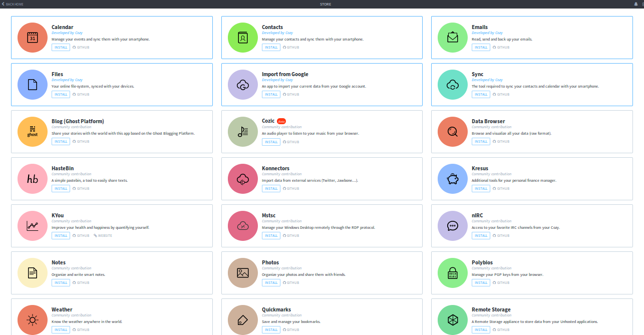Open the Kresus GitHub link
Viewport: 644px width, 335px height.
501,189
